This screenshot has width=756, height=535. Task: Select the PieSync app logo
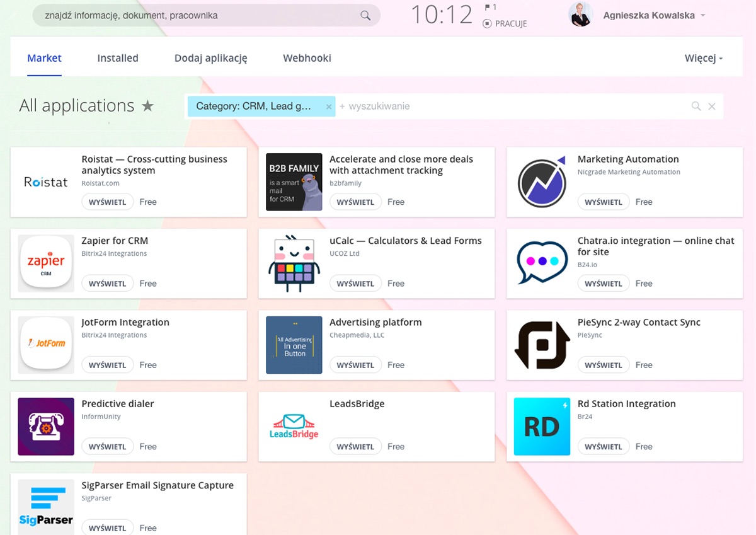click(x=542, y=345)
